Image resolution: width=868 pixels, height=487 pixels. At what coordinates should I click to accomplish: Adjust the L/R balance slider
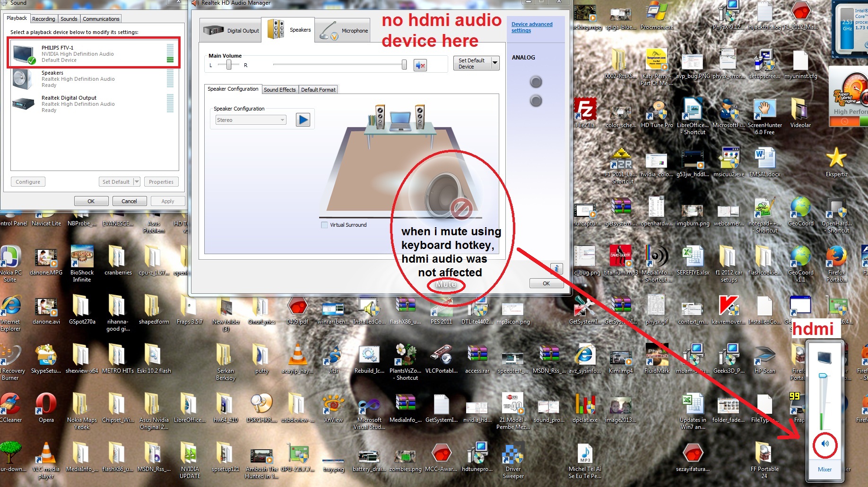click(x=229, y=65)
